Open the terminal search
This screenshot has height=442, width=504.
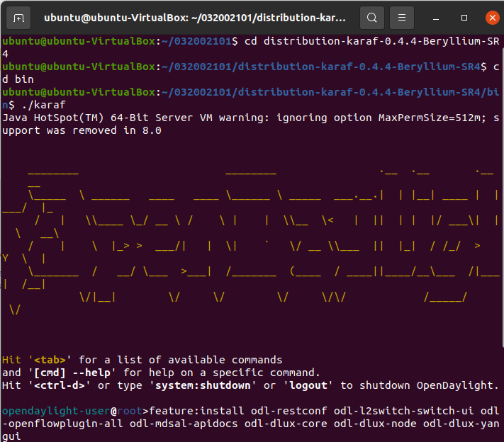(x=372, y=18)
